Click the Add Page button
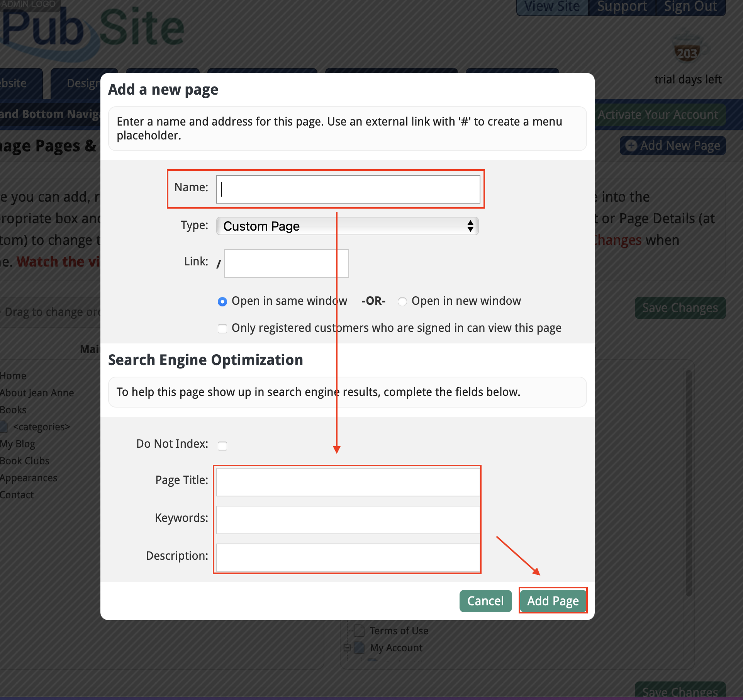This screenshot has height=700, width=743. pyautogui.click(x=553, y=601)
